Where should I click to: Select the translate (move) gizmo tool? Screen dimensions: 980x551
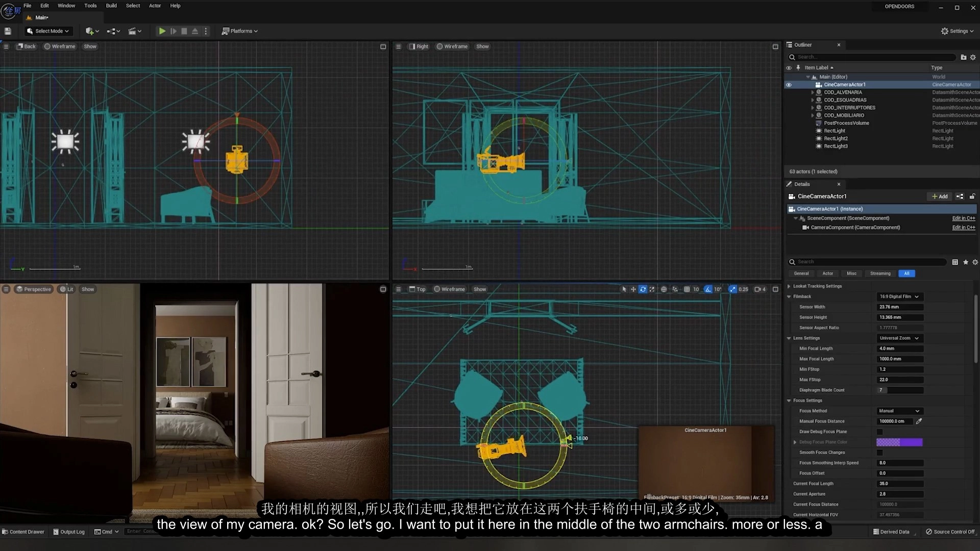coord(633,289)
